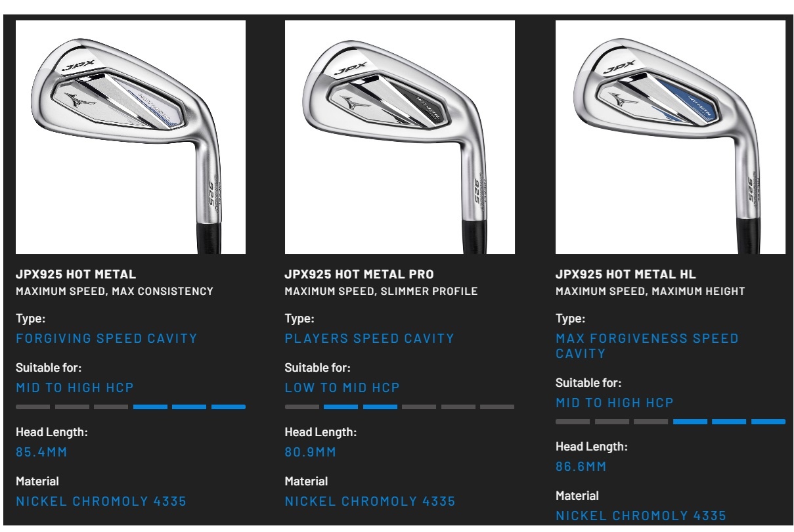Screen dimensions: 794x532
Task: Open the "JPX925 HOT METAL HL" product title
Action: pos(625,275)
